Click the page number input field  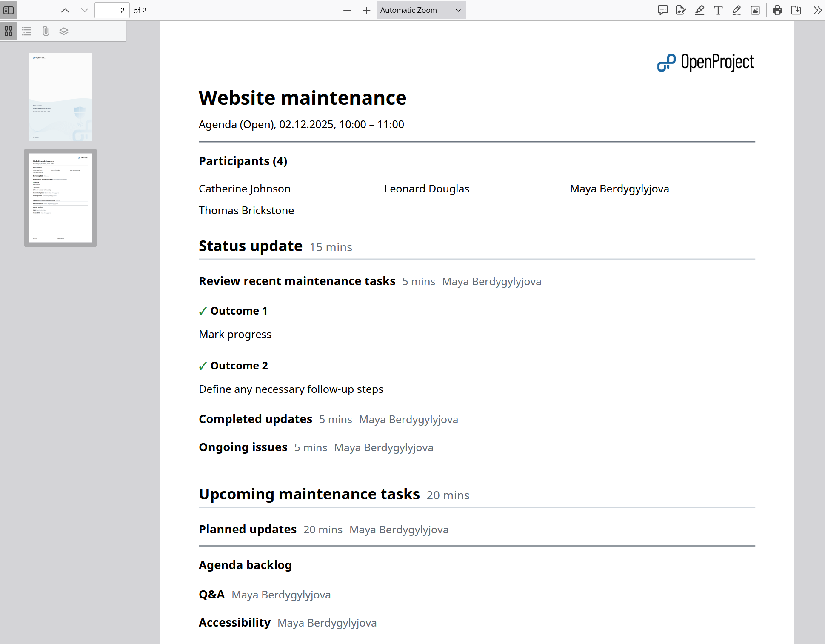[x=112, y=10]
